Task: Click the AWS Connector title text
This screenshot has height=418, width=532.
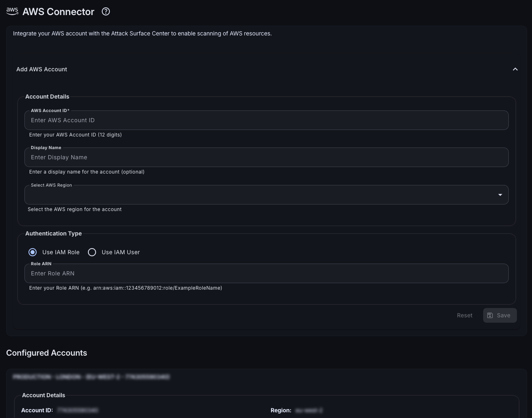Action: (58, 11)
